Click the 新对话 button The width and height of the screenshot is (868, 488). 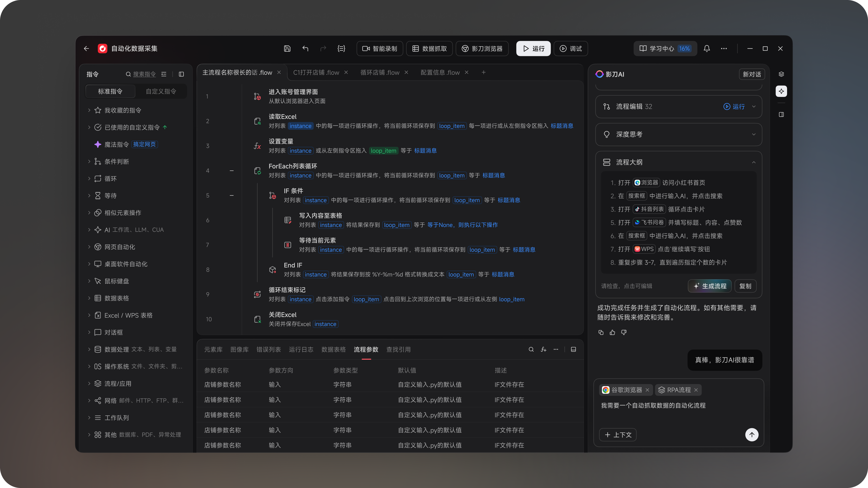pos(752,74)
